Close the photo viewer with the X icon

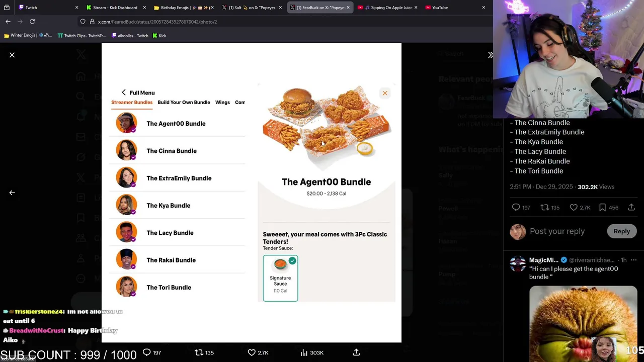12,55
